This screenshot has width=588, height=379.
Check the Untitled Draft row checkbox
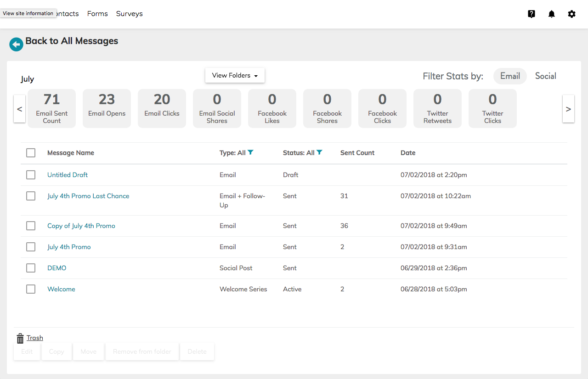pos(31,175)
